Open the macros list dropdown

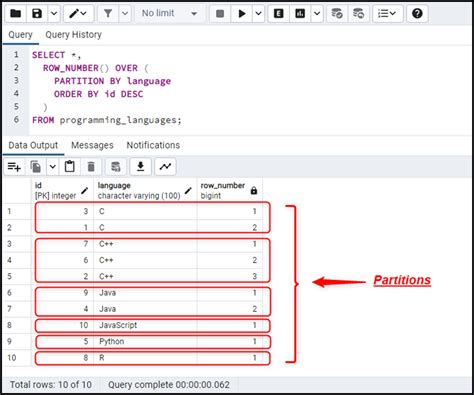(x=387, y=14)
